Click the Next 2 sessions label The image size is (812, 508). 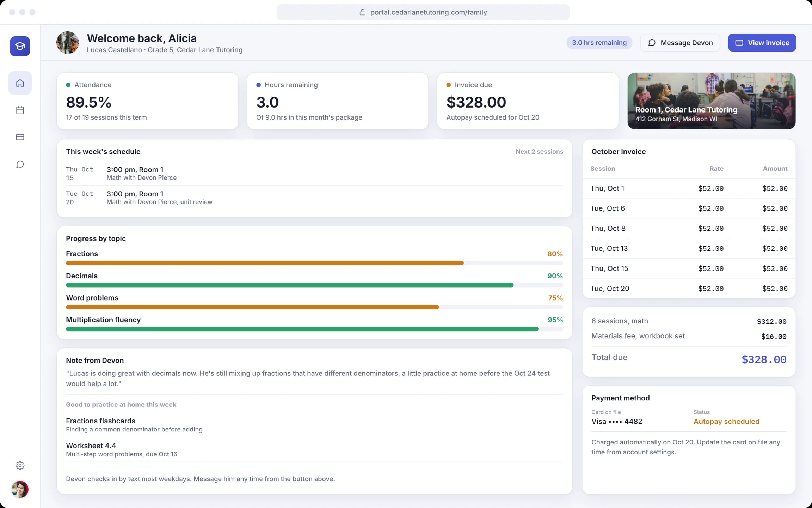pyautogui.click(x=539, y=152)
